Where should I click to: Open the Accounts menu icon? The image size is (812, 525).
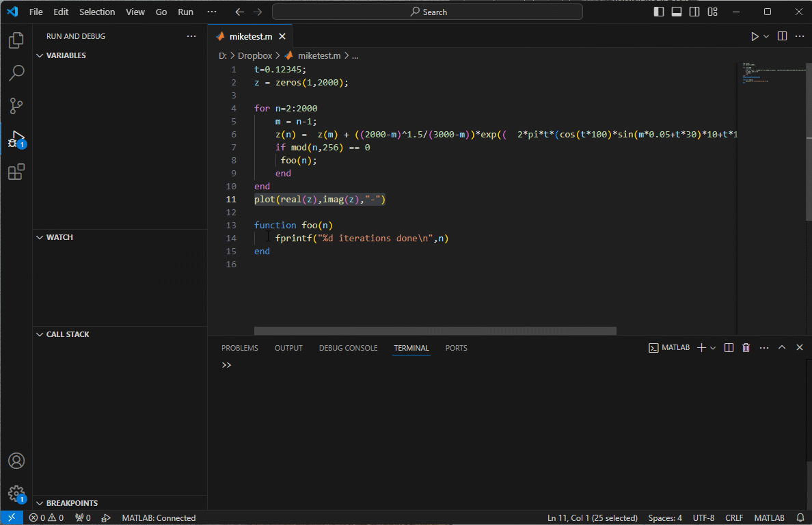[16, 461]
